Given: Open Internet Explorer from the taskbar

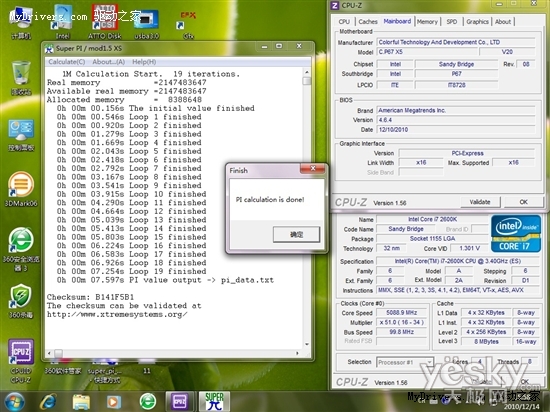Looking at the screenshot, I should coord(48,402).
